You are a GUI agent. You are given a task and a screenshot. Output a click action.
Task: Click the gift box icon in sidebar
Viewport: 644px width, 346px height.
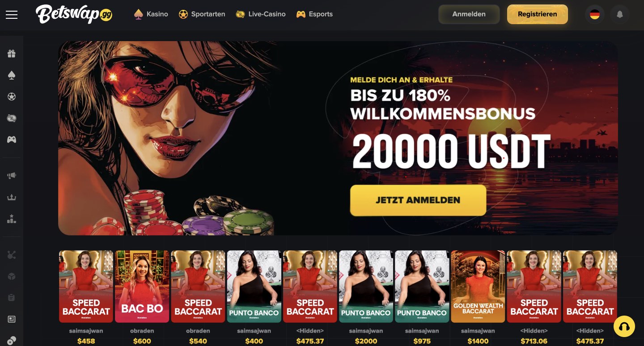click(12, 54)
